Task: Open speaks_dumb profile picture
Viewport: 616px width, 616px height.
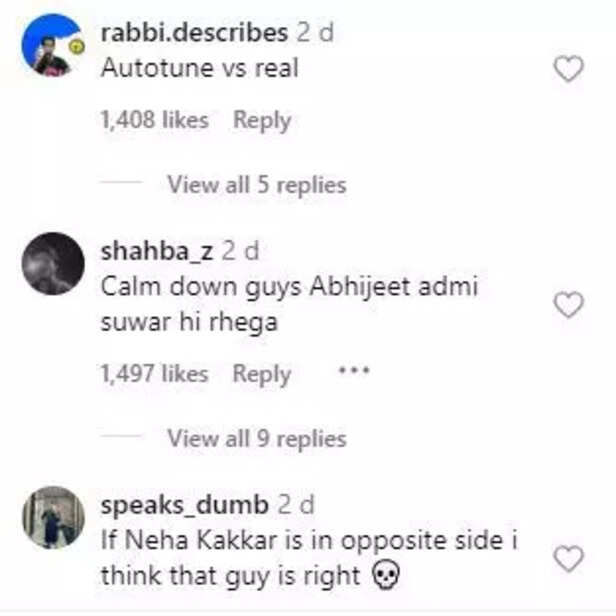Action: (x=53, y=517)
